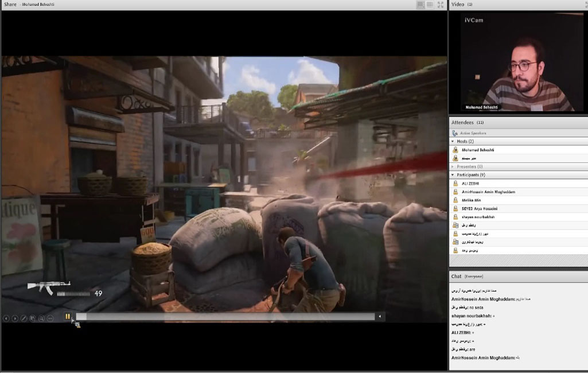Click shayan nourbakhsh's chat message
The width and height of the screenshot is (588, 373).
473,316
